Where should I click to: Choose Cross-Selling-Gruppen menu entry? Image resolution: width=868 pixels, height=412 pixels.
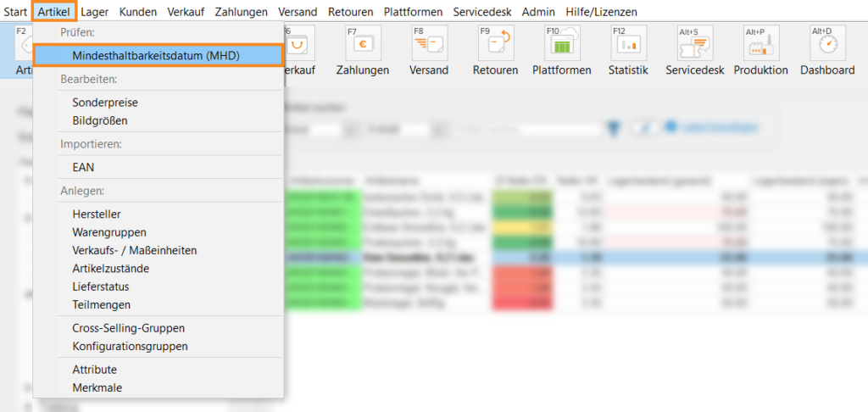[x=128, y=328]
